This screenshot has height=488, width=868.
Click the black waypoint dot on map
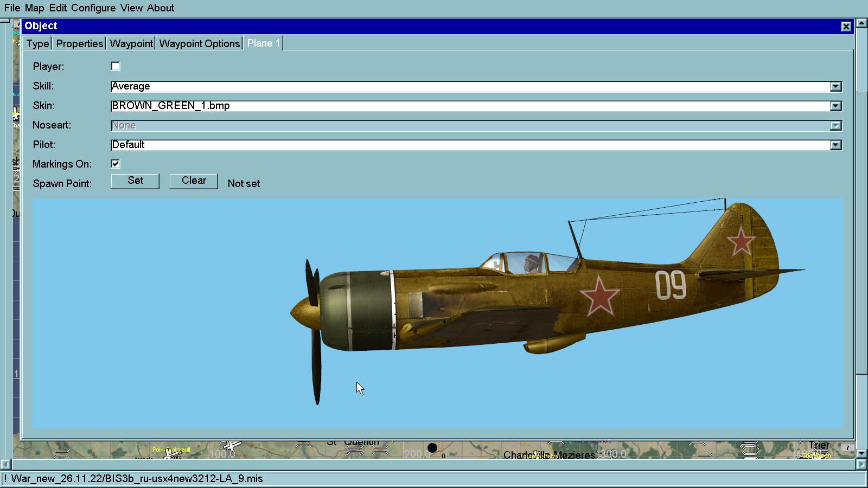tap(432, 448)
